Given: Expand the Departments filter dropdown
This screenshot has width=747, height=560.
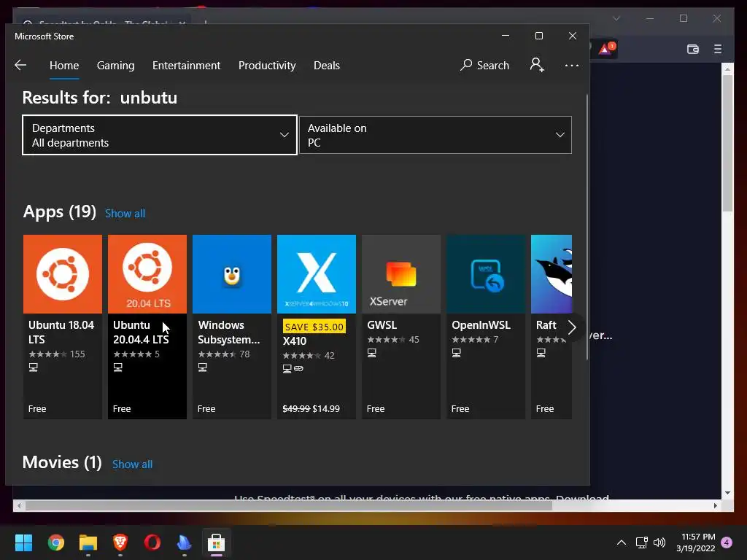Looking at the screenshot, I should pyautogui.click(x=160, y=135).
